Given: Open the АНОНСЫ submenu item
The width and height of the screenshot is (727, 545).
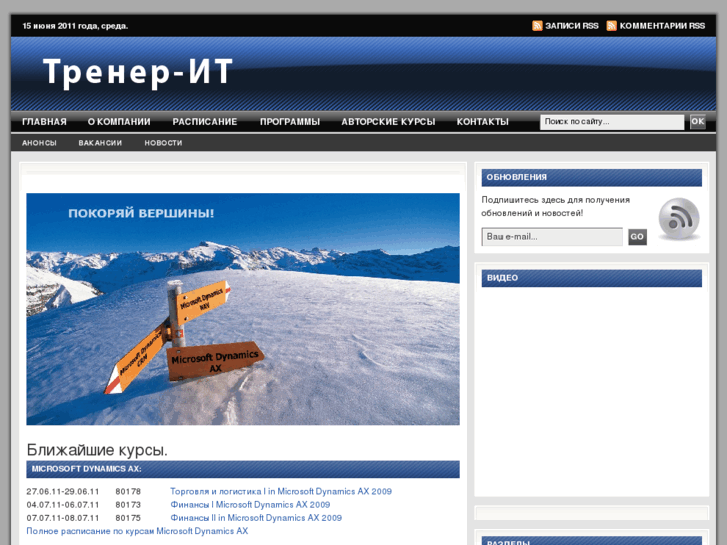Looking at the screenshot, I should click(x=39, y=143).
